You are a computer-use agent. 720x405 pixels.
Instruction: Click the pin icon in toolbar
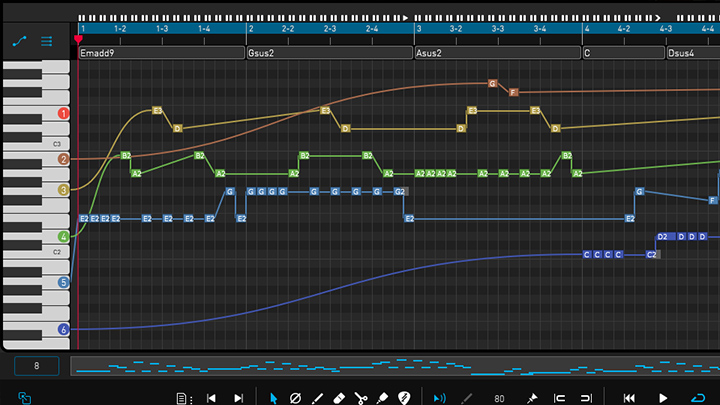531,398
